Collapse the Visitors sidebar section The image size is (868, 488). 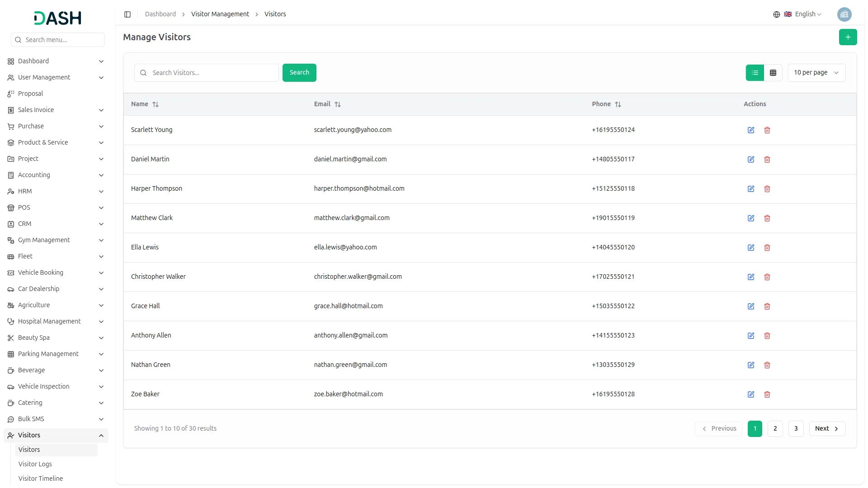[101, 436]
